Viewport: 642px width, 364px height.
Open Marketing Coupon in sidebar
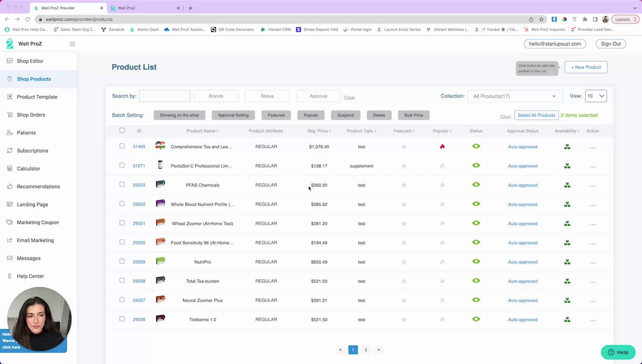coord(39,222)
